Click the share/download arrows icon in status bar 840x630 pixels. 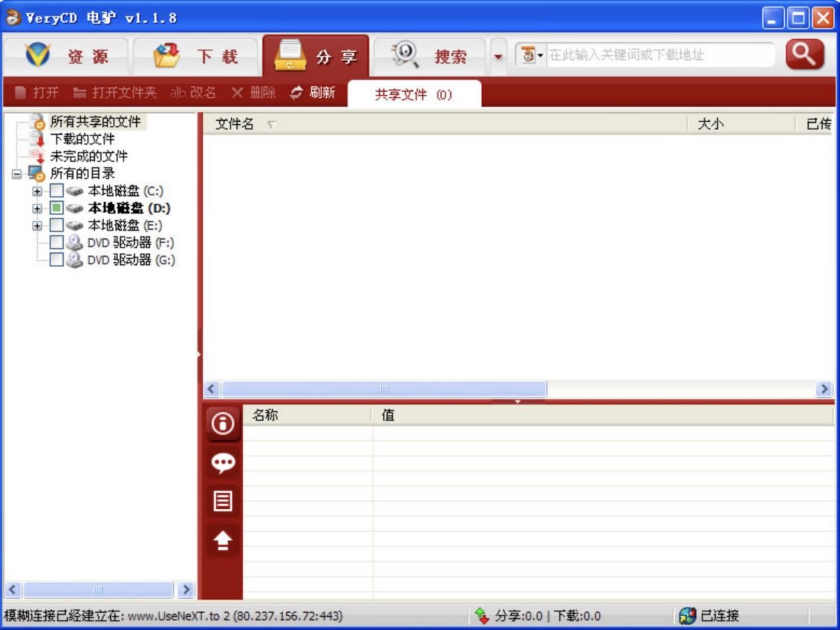pos(481,615)
